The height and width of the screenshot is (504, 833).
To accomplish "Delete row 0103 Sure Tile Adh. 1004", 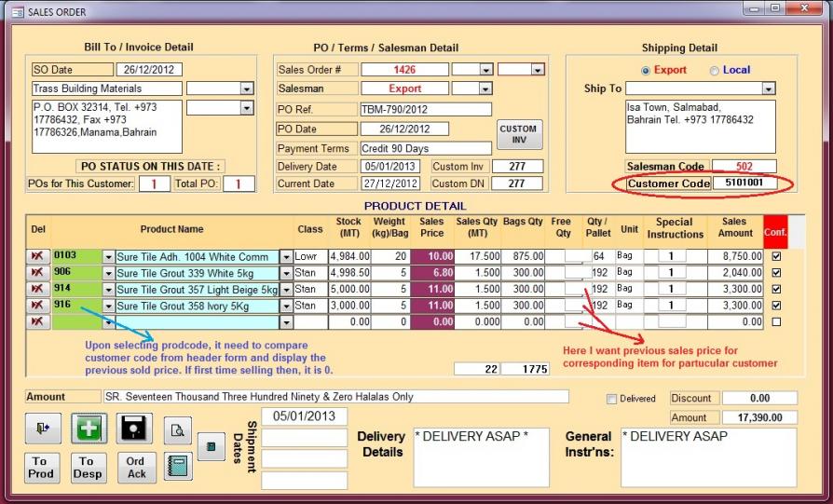I will pos(37,256).
